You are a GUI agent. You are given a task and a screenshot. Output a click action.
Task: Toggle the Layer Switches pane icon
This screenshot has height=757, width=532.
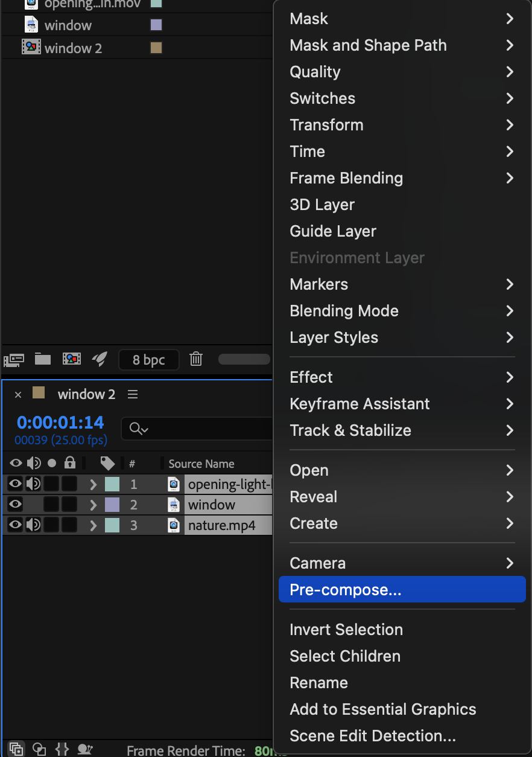16,749
